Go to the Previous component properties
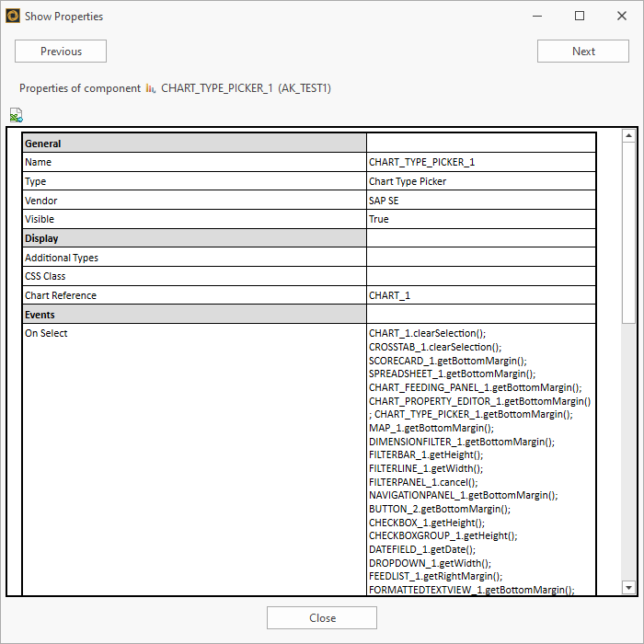Image resolution: width=644 pixels, height=644 pixels. click(61, 52)
